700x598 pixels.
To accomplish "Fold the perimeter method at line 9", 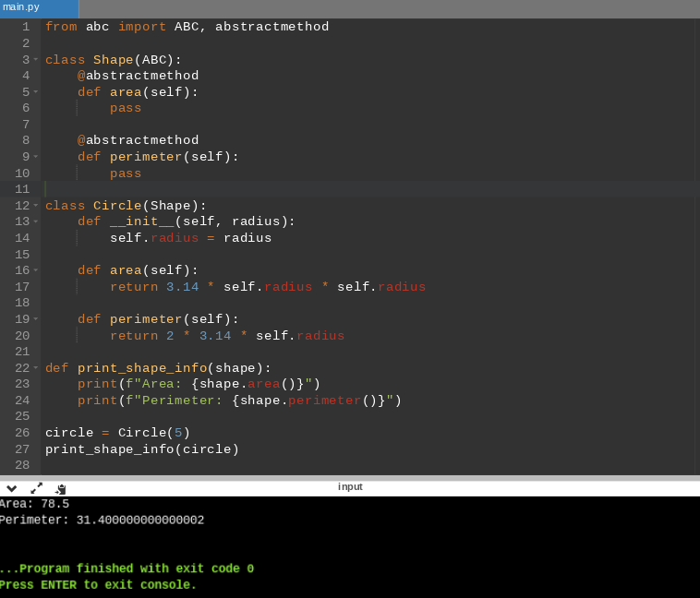I will pos(36,157).
